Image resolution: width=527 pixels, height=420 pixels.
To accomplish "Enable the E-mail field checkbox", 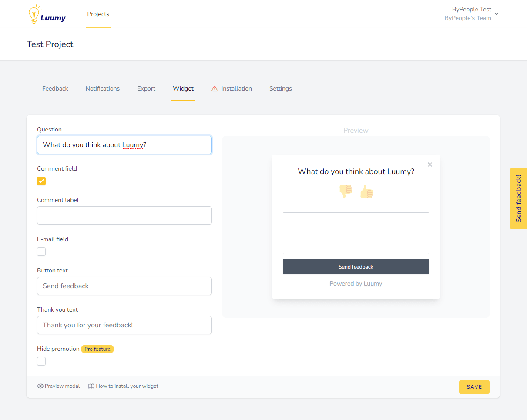I will 41,252.
